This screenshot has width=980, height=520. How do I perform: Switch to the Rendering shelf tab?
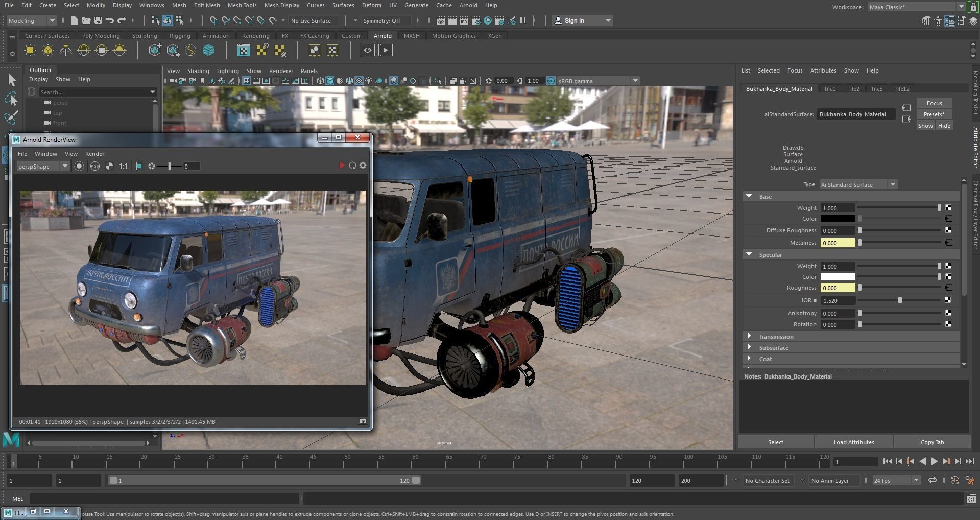255,36
